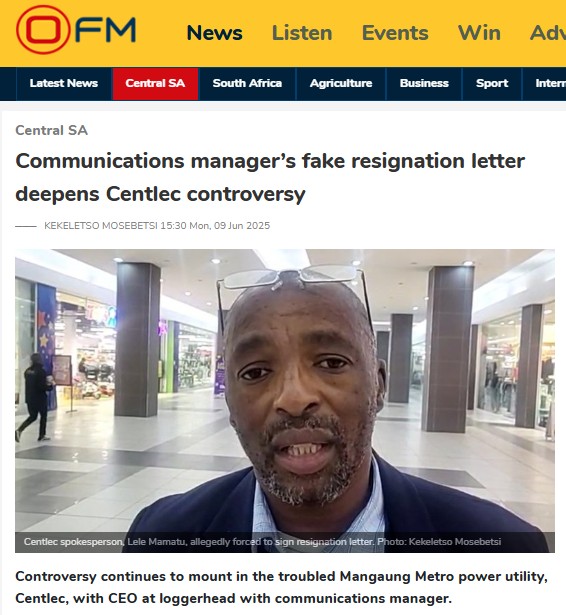
Task: Click the article intro paragraph text
Action: 281,587
